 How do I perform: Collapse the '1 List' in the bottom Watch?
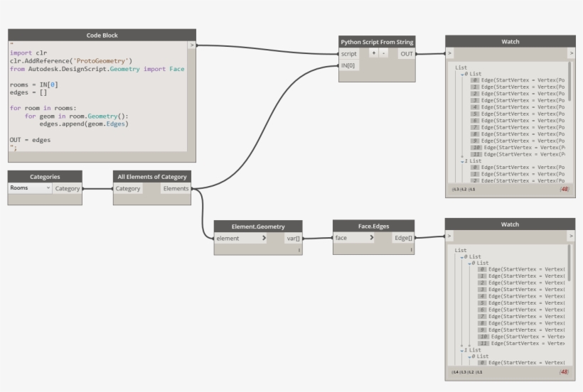[462, 351]
